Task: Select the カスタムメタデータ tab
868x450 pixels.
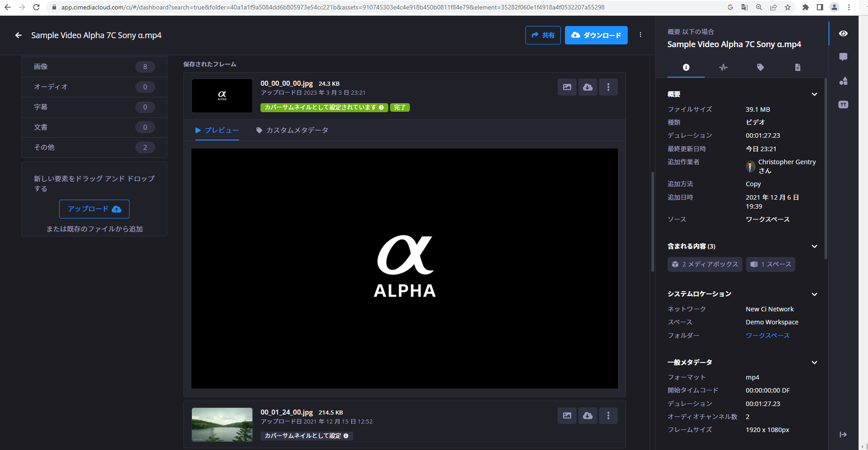Action: tap(292, 130)
